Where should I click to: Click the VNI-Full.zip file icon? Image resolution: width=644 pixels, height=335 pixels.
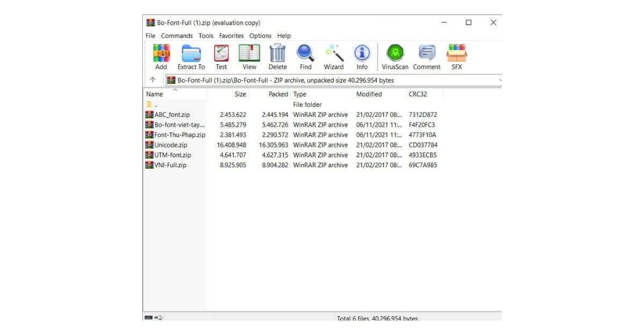[x=150, y=165]
